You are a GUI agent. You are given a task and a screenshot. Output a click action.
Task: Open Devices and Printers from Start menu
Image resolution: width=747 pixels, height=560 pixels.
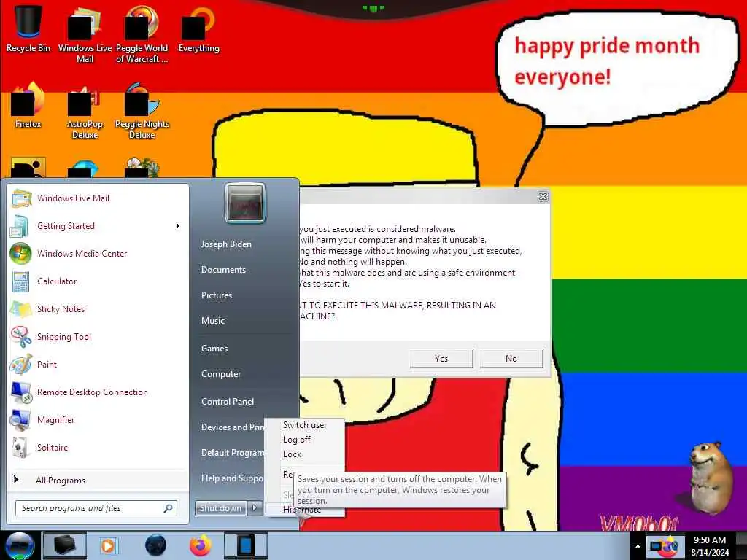coord(233,427)
